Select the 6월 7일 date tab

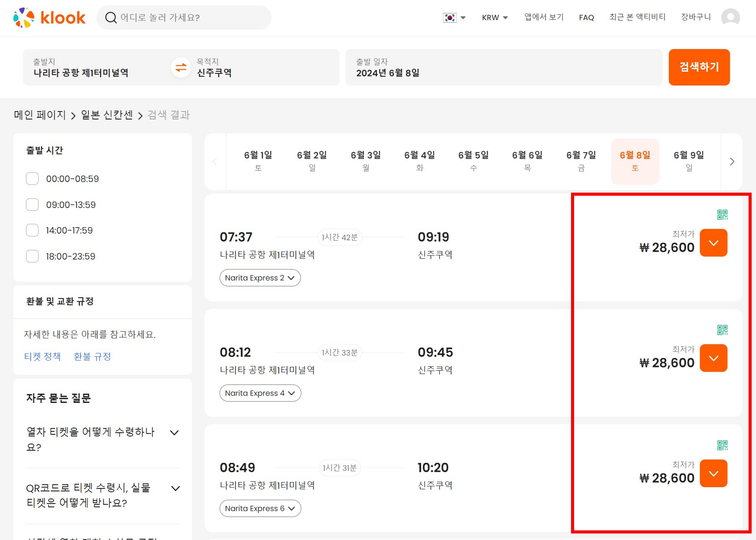pyautogui.click(x=581, y=161)
